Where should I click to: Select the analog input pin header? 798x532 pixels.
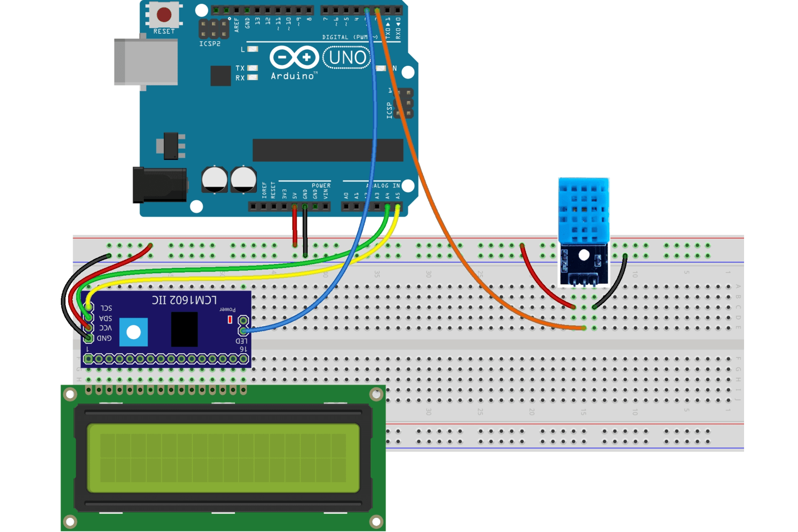pyautogui.click(x=372, y=207)
